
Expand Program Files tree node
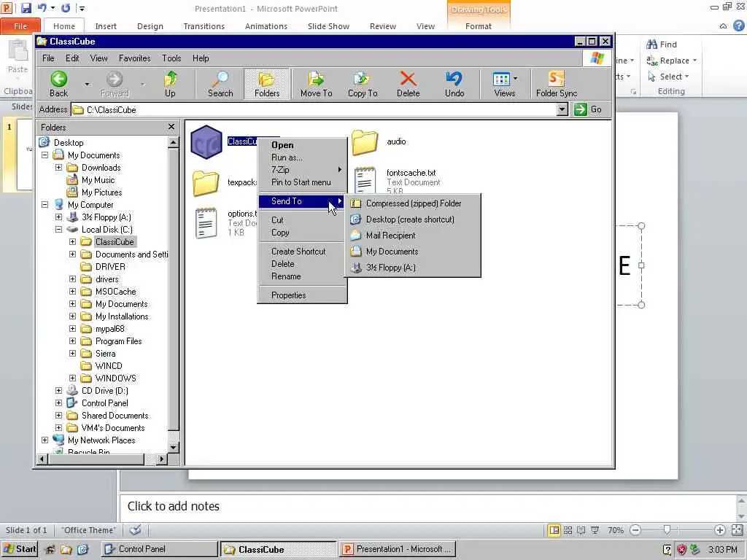pyautogui.click(x=72, y=341)
